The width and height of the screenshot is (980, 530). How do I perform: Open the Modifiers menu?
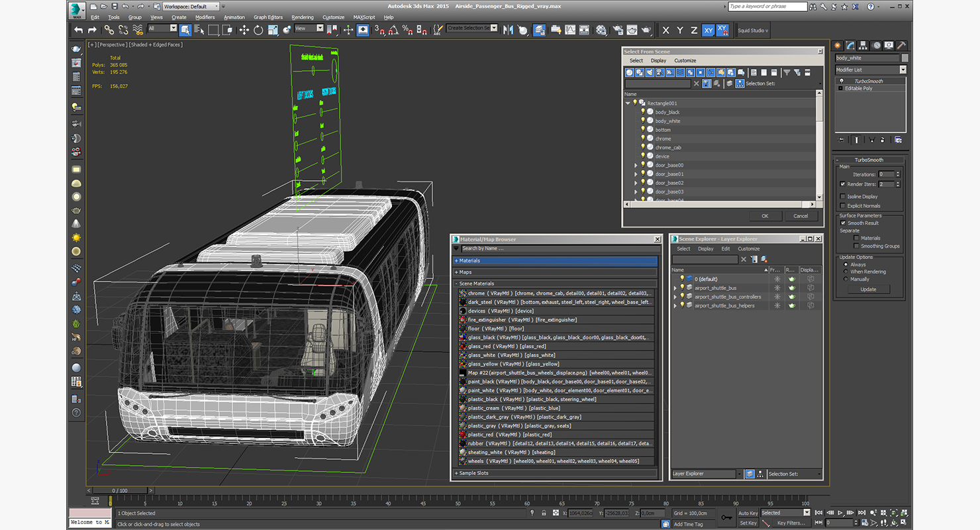205,17
